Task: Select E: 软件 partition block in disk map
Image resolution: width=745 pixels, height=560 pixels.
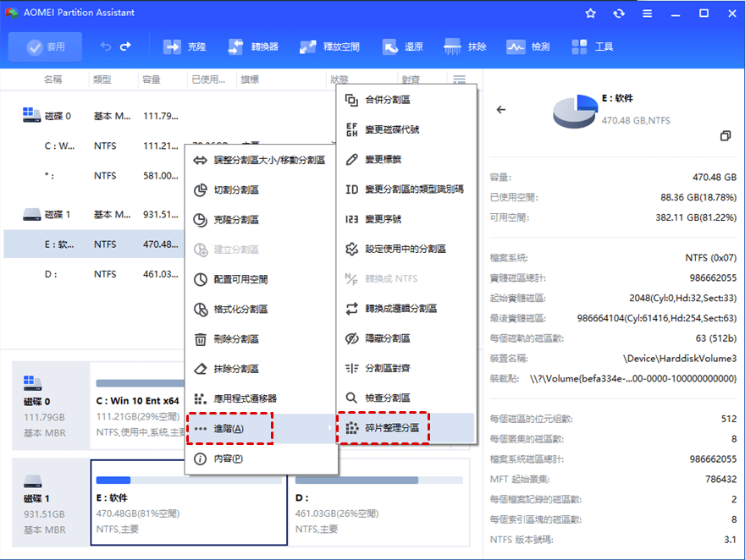Action: pos(189,502)
